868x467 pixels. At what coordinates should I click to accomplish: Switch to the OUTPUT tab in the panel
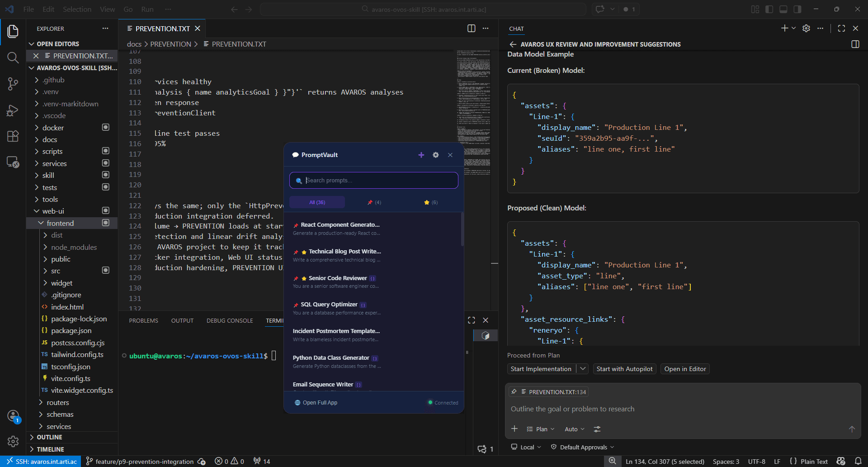pos(182,320)
